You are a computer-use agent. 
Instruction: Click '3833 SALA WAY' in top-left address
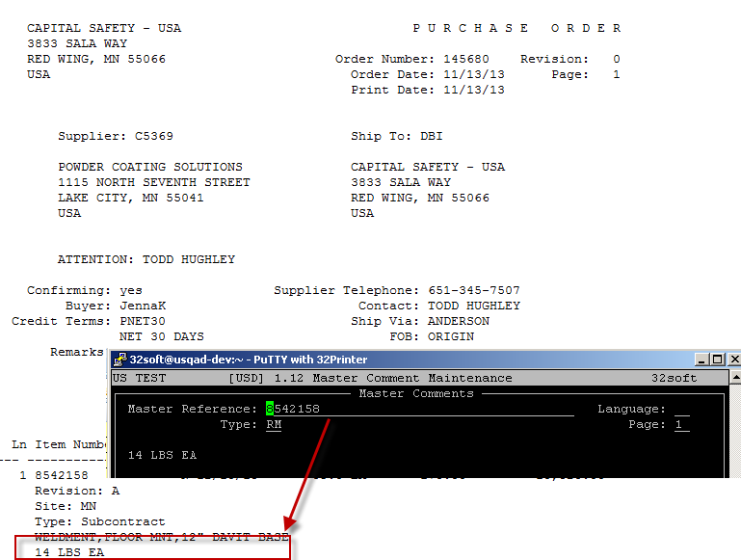tap(77, 43)
